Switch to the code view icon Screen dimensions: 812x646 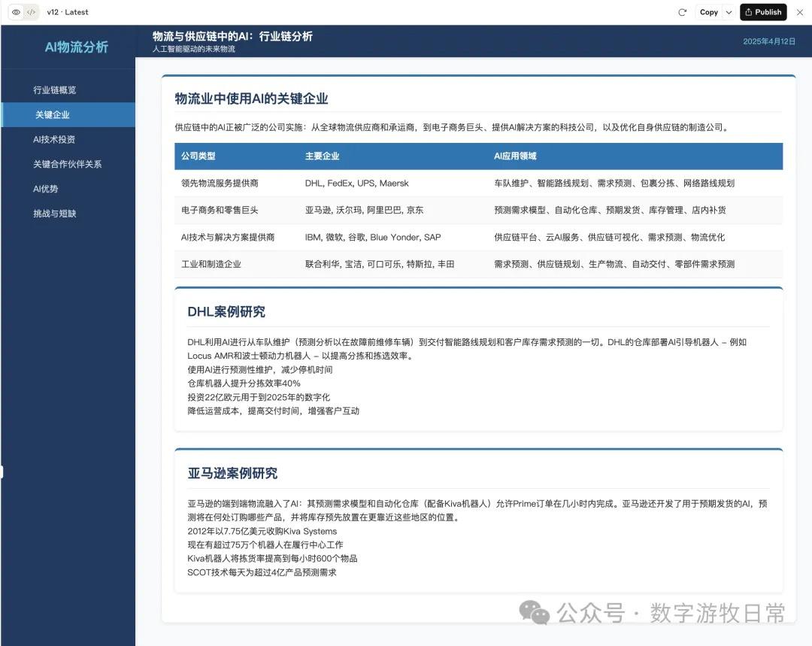31,12
